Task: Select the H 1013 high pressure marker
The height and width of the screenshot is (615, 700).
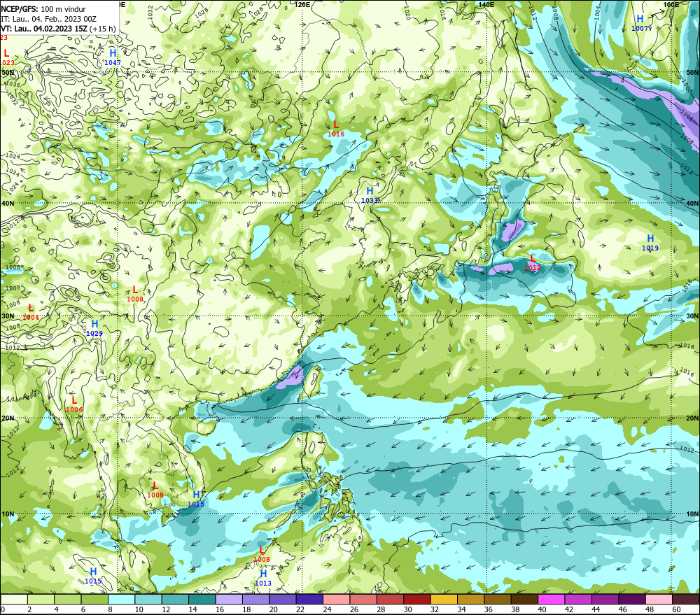Action: coord(263,577)
